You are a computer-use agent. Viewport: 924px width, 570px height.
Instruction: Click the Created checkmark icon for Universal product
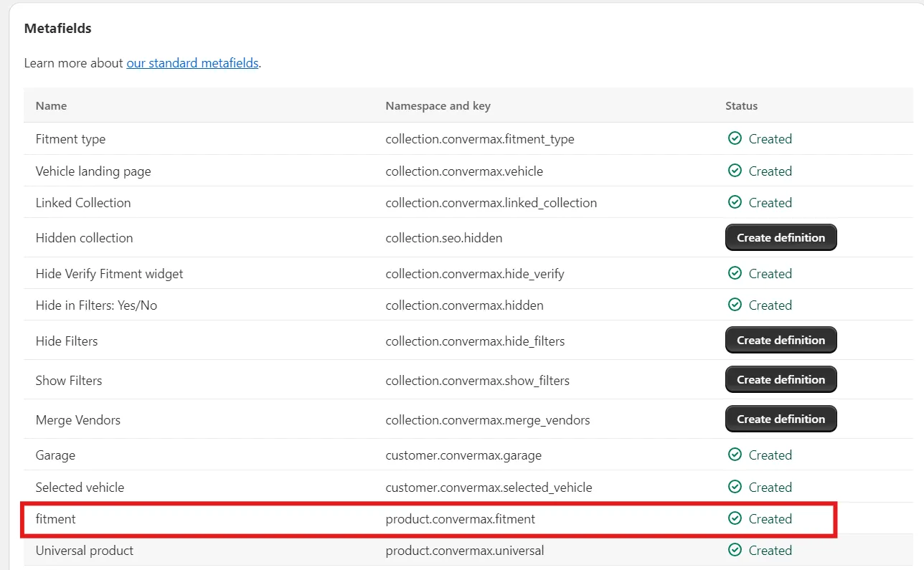(x=735, y=550)
